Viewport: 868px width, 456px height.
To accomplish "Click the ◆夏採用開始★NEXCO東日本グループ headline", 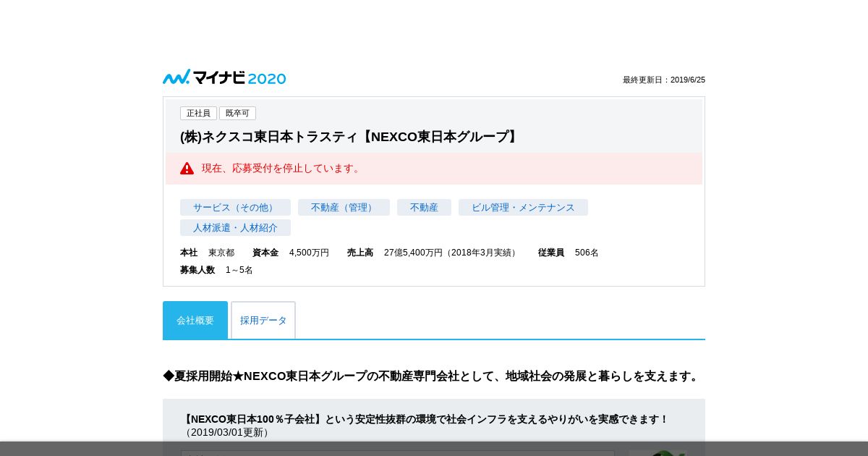I will click(432, 376).
